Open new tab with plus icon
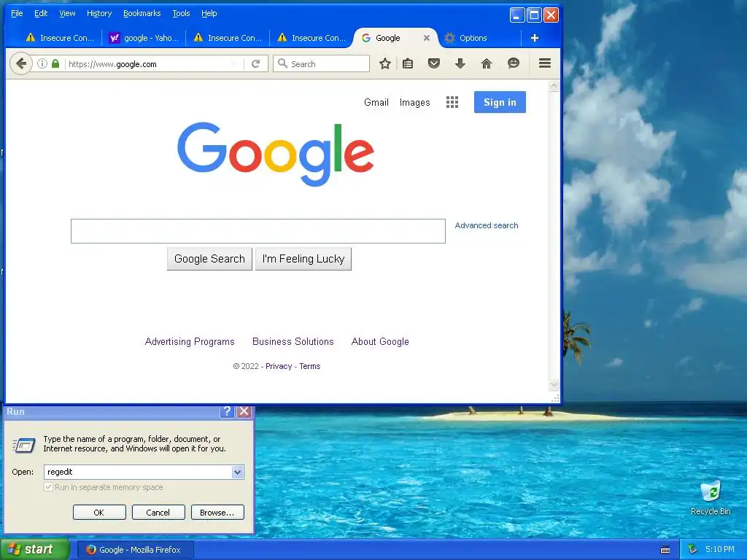 point(535,38)
